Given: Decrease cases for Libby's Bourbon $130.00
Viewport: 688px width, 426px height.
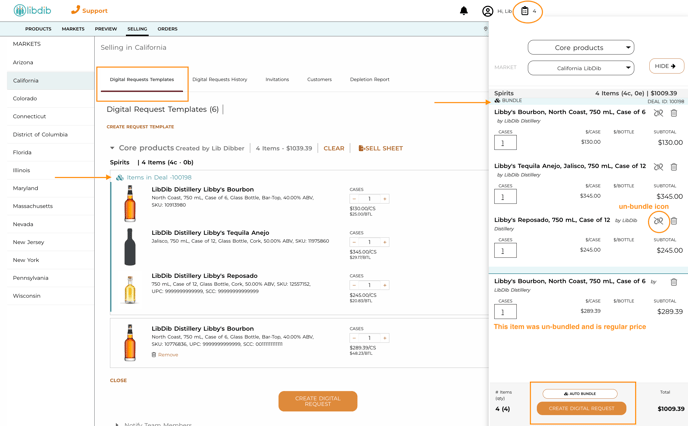Looking at the screenshot, I should [x=355, y=199].
